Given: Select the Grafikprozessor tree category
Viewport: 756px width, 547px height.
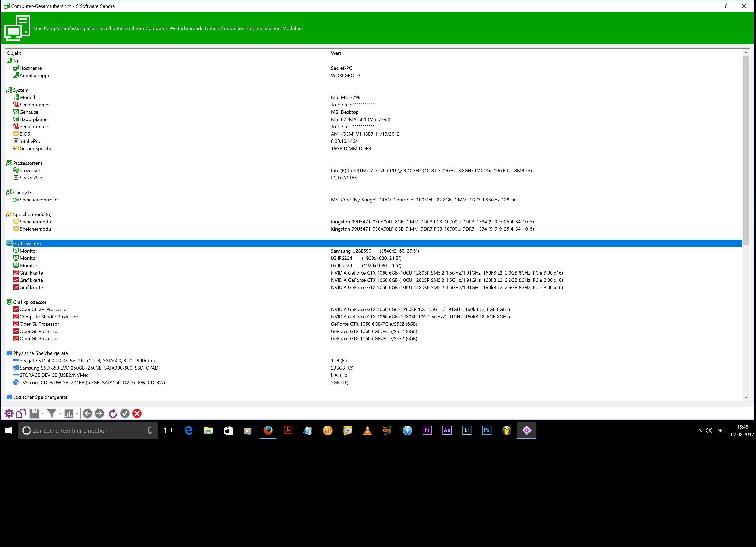Looking at the screenshot, I should tap(30, 302).
